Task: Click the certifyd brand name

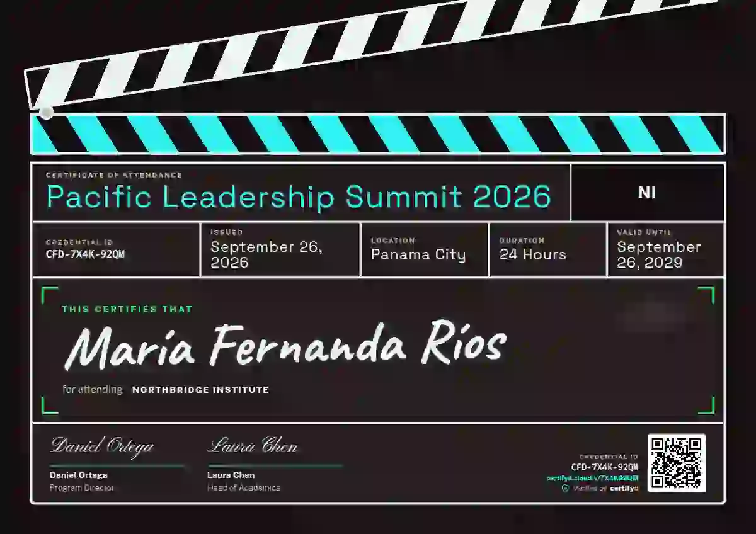Action: coord(624,488)
